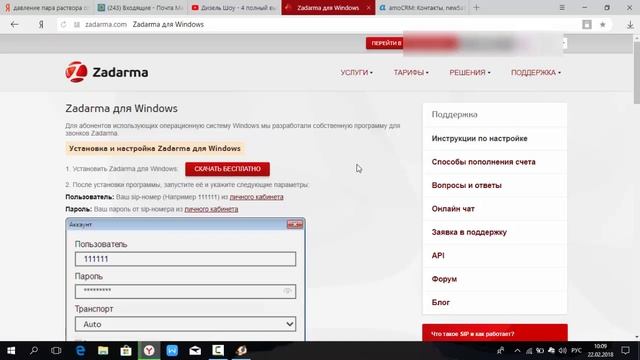The width and height of the screenshot is (640, 360).
Task: Follow личного кабинета link in Пользователь line
Action: 256,197
